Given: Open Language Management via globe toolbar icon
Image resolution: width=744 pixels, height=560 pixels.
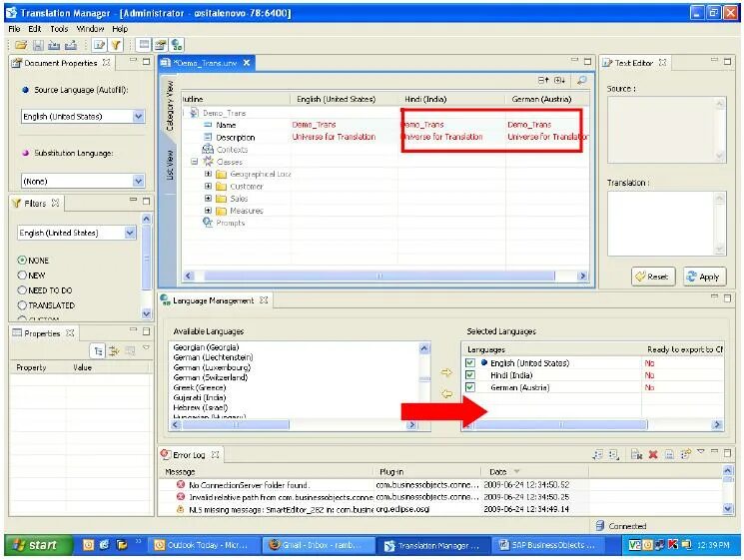Looking at the screenshot, I should 177,45.
